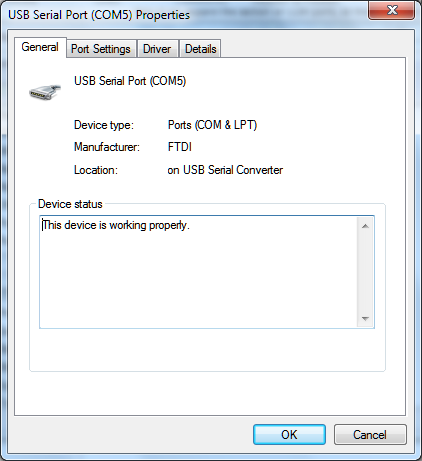Click the Location label
The height and width of the screenshot is (461, 422).
click(x=96, y=170)
